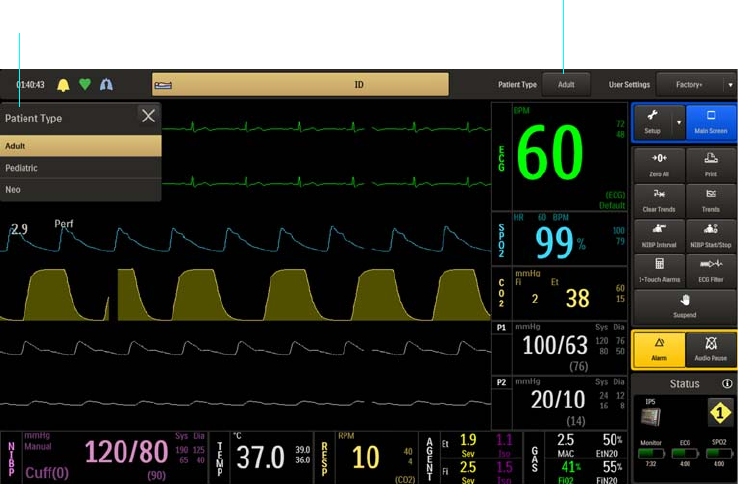The image size is (738, 484).
Task: Select Adult in Patient Type list
Action: (x=80, y=146)
